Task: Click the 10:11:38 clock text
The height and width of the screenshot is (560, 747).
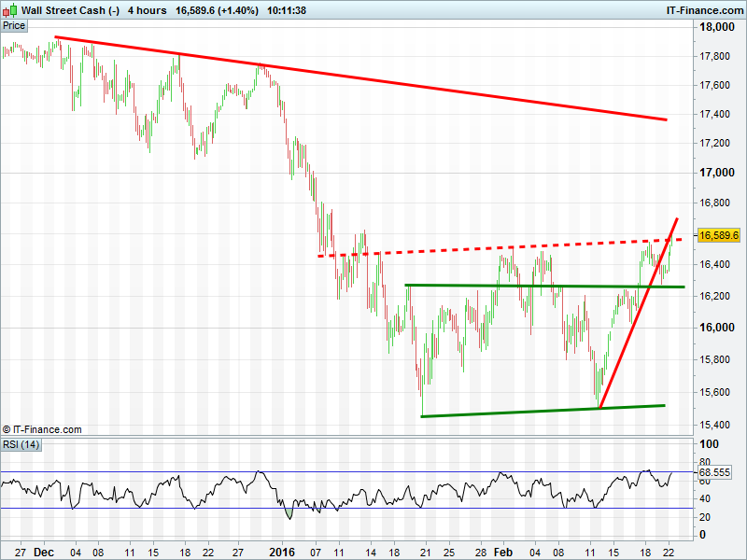Action: (287, 10)
